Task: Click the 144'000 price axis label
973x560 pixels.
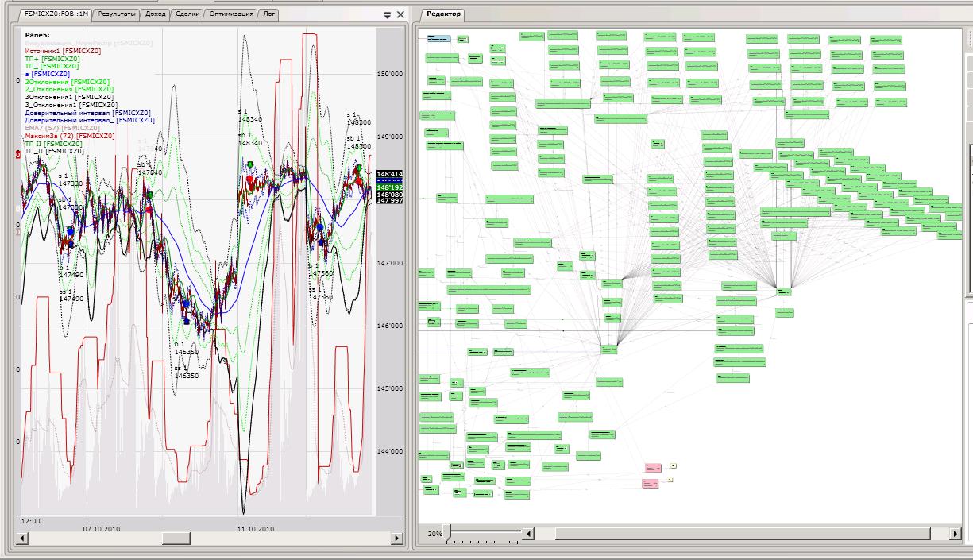Action: (x=390, y=451)
